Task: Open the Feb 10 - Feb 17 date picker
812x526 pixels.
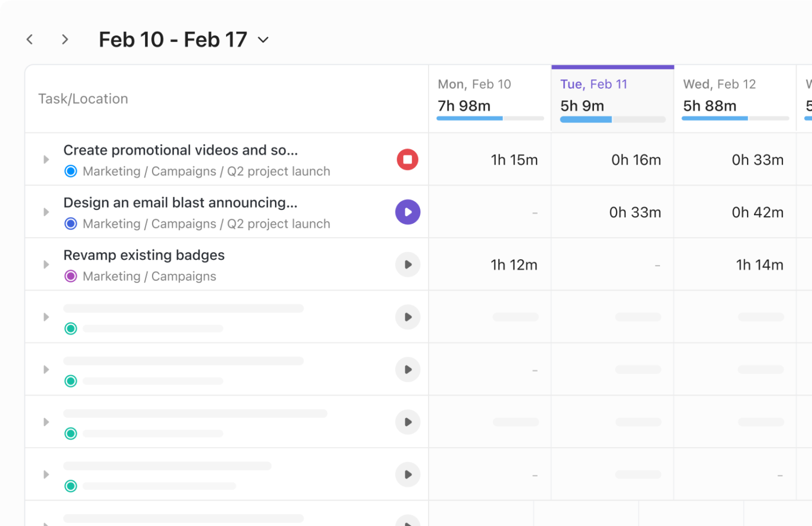Action: [262, 39]
